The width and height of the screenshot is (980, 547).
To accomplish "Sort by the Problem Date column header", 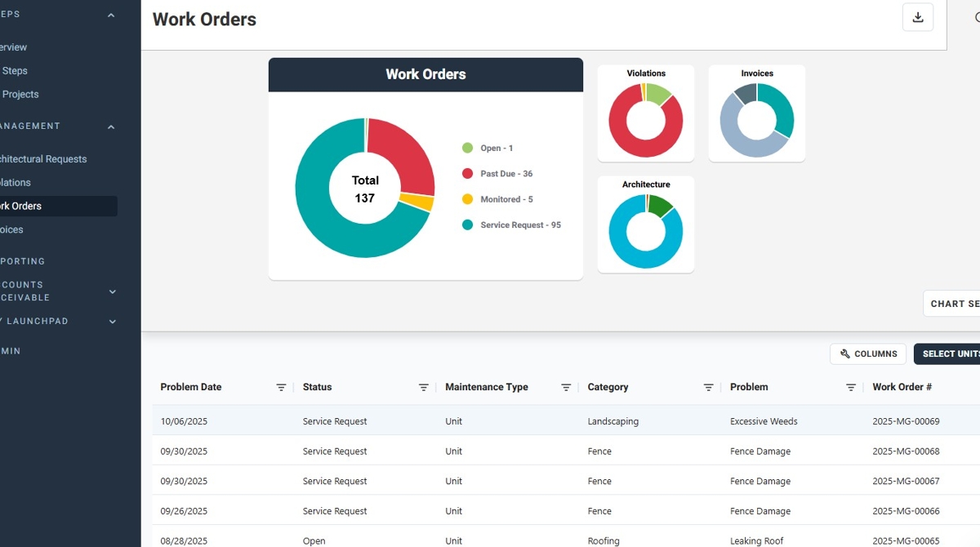I will point(191,388).
